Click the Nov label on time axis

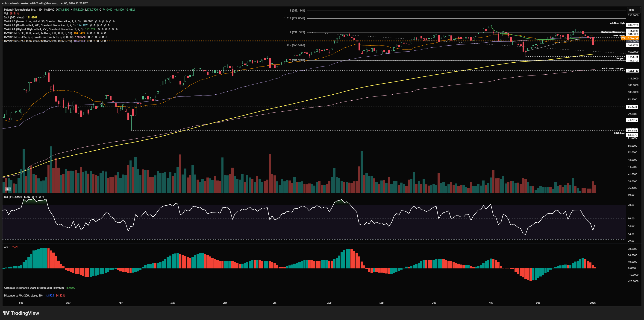coord(491,303)
